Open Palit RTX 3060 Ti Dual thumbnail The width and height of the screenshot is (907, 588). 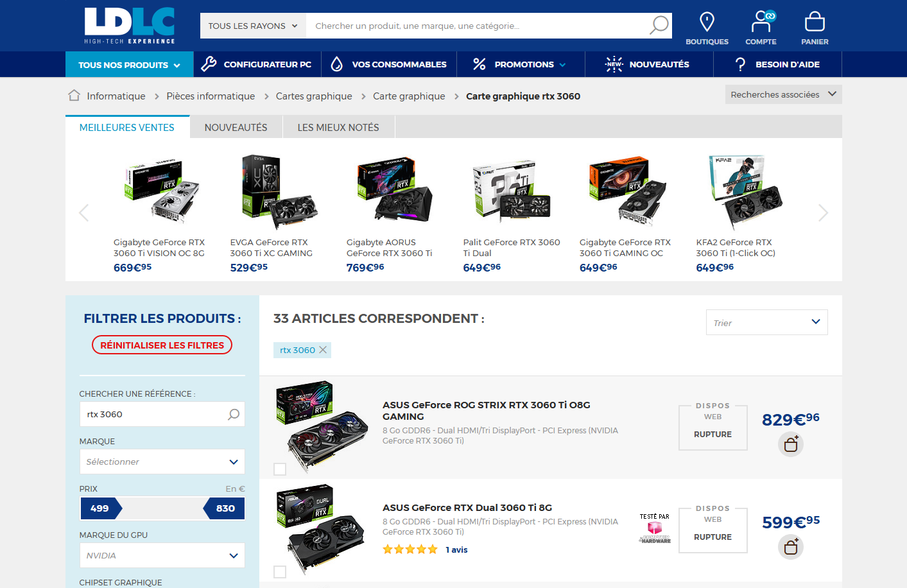pyautogui.click(x=512, y=191)
